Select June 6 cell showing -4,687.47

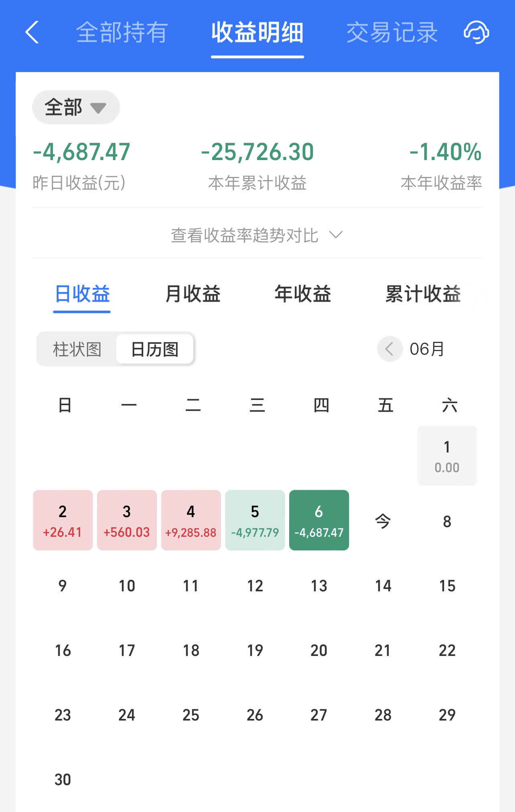[319, 520]
